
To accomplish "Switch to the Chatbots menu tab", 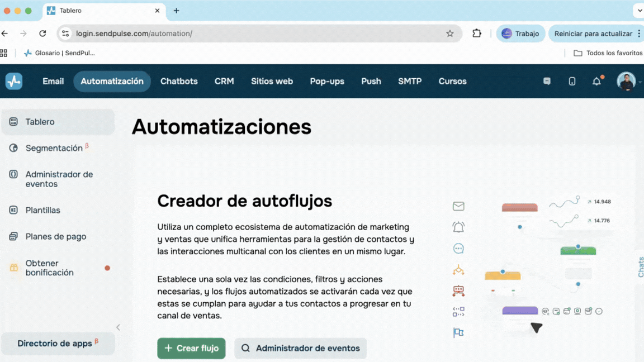I will click(179, 82).
